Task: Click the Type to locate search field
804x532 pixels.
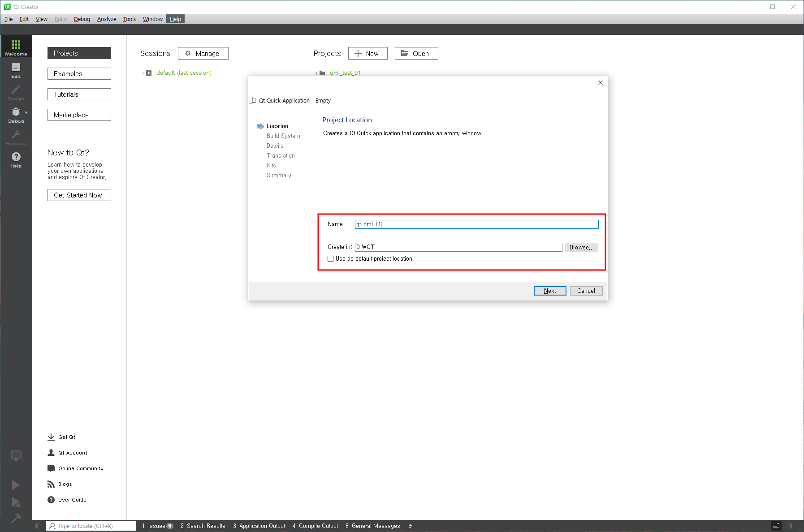Action: coord(91,526)
